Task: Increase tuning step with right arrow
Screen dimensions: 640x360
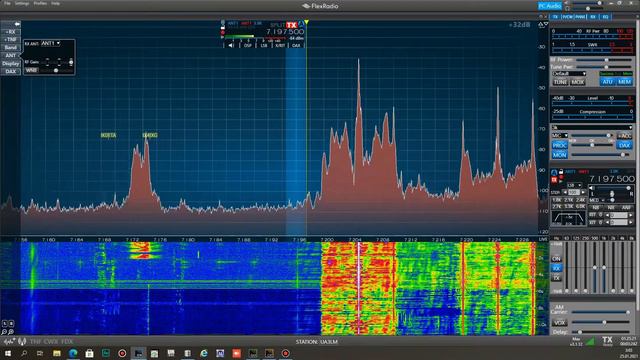Action: (x=583, y=192)
